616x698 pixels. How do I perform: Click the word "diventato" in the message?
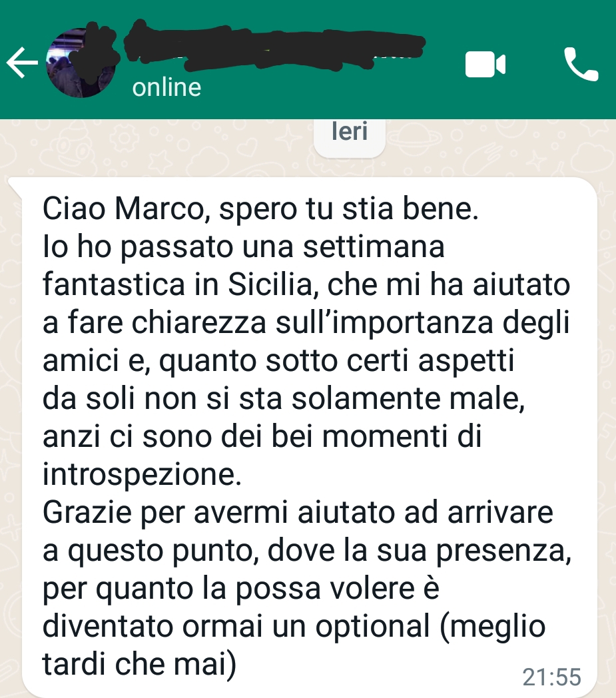pos(107,626)
